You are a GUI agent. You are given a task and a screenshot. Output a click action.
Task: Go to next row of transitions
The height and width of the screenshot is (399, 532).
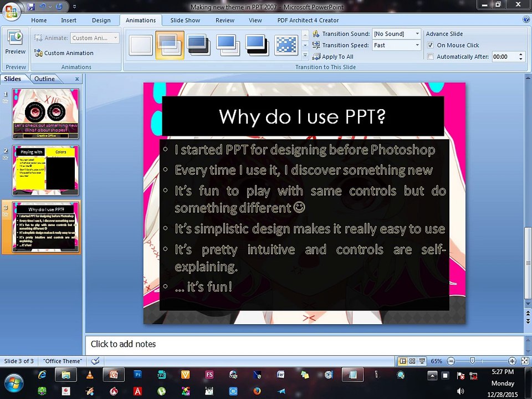[305, 45]
